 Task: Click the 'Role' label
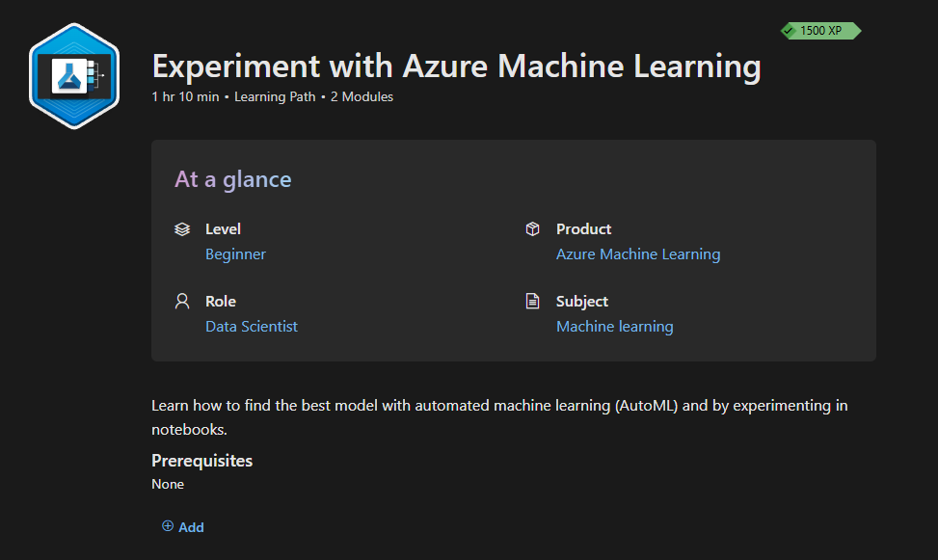[221, 301]
